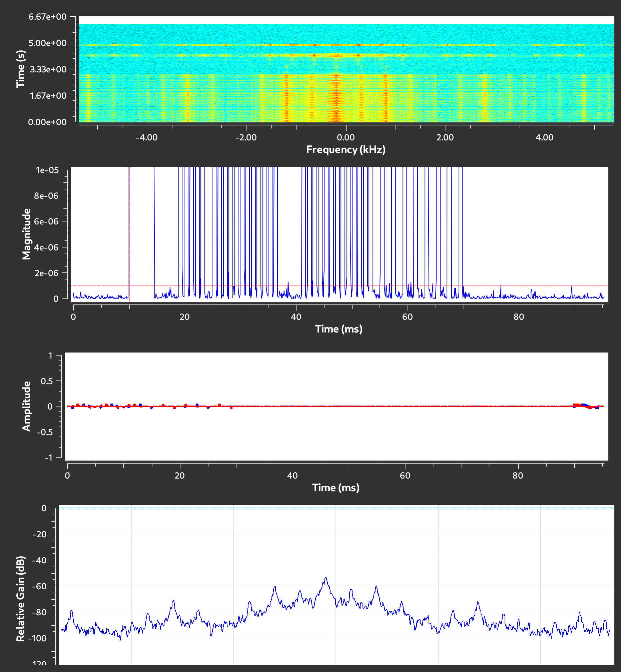Click Time (ms) label below Amplitude plot
Screen dimensions: 621x672
pyautogui.click(x=336, y=488)
